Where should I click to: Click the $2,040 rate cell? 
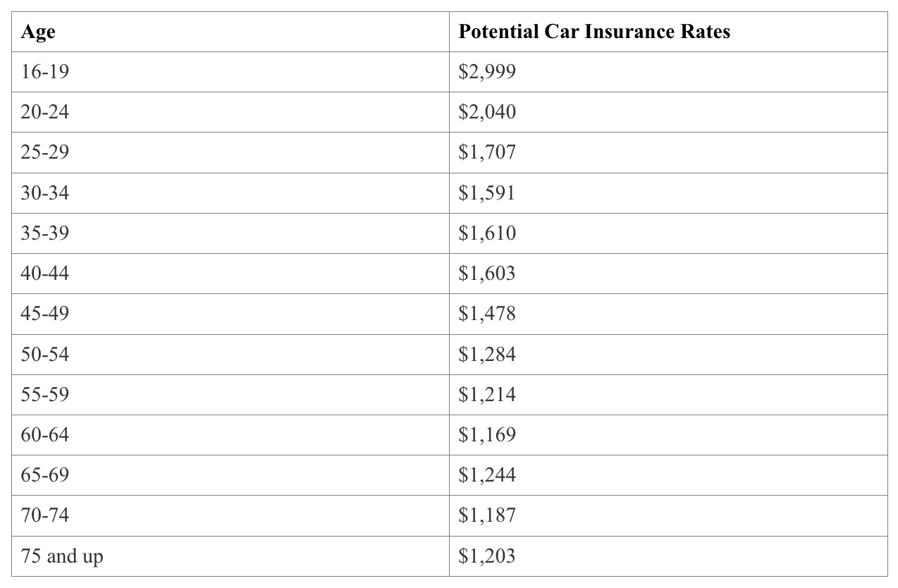point(486,112)
